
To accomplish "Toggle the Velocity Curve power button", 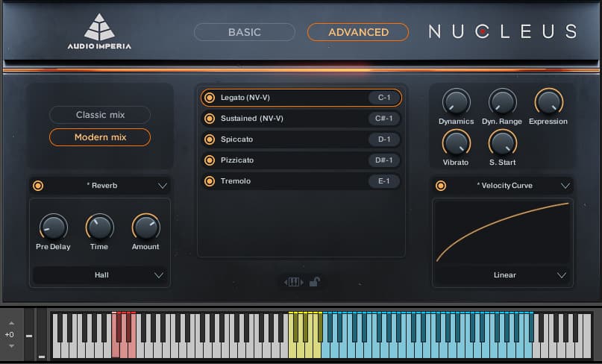I will tap(440, 186).
